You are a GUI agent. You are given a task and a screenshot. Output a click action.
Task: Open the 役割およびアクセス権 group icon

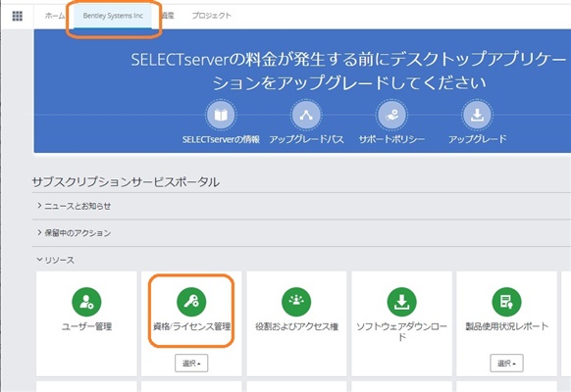tap(296, 302)
